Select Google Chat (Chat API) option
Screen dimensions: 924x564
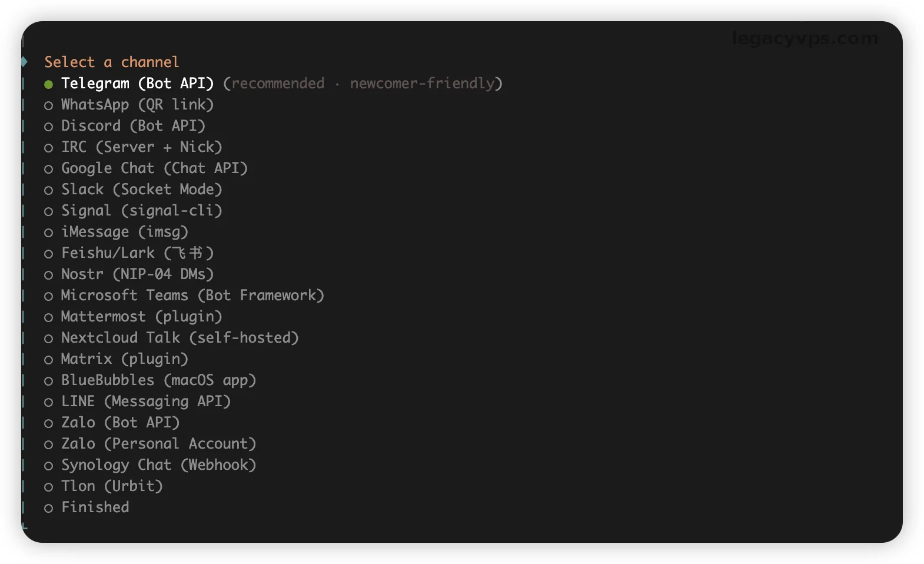(154, 168)
